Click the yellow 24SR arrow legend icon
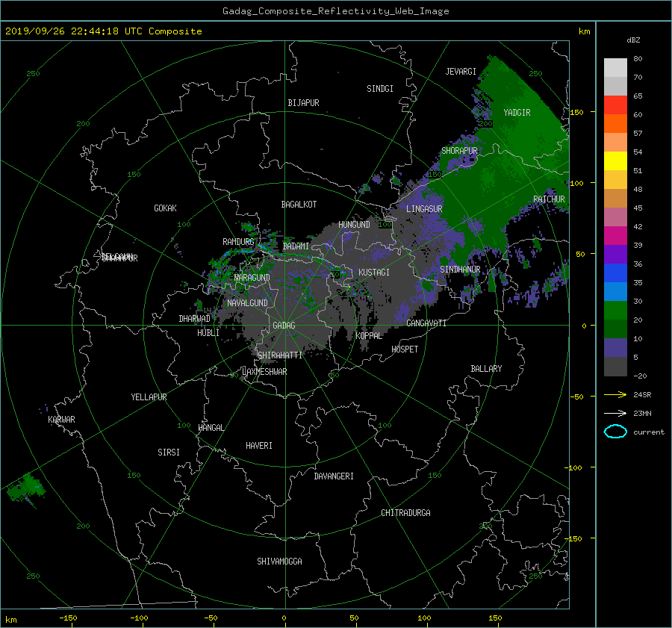 coord(615,394)
